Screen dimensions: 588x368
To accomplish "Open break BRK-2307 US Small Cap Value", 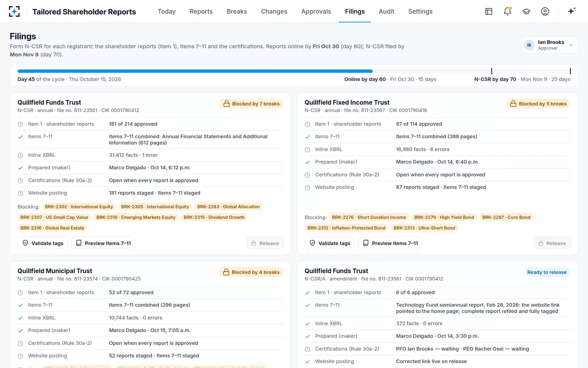I will (54, 218).
